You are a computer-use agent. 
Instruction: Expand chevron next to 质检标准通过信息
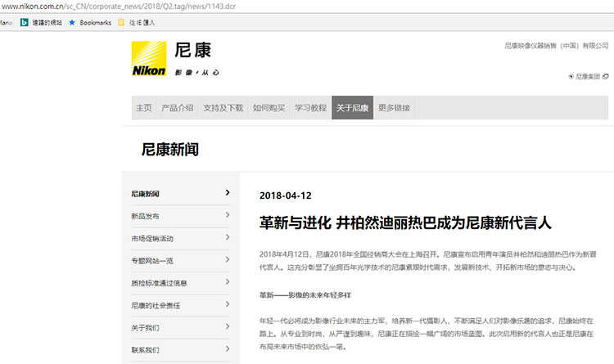tap(228, 281)
